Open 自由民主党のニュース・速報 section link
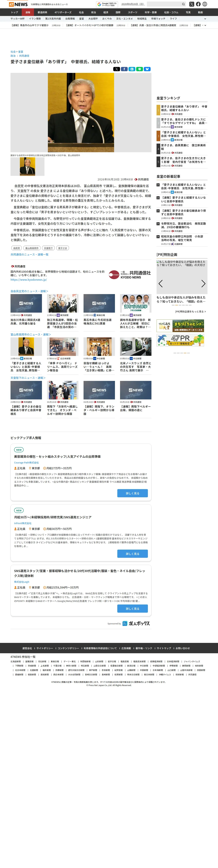Viewport: 218px width, 868px height. click(x=29, y=291)
